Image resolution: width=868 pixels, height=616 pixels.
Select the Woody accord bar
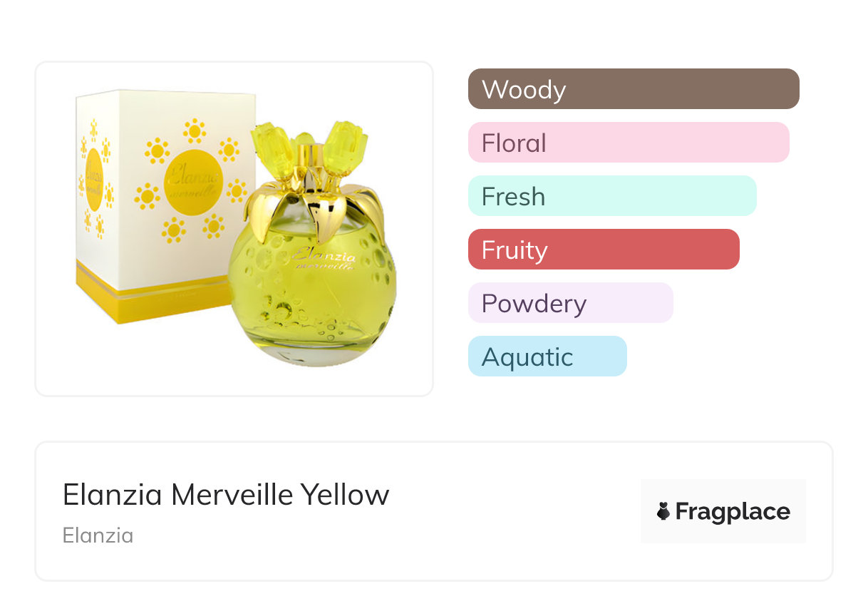[633, 89]
